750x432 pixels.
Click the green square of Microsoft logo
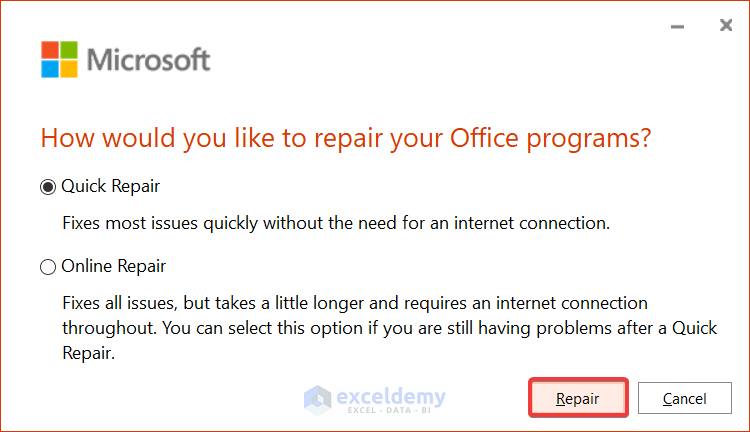[x=69, y=50]
